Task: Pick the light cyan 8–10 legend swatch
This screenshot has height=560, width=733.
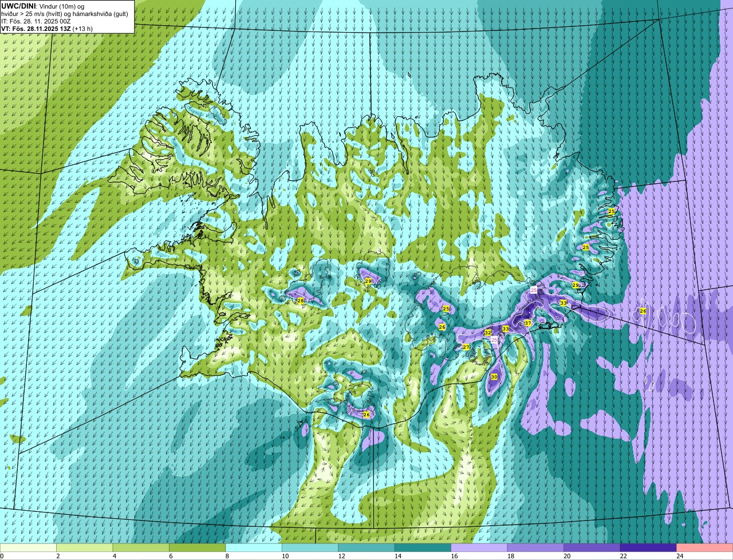Action: tap(254, 547)
